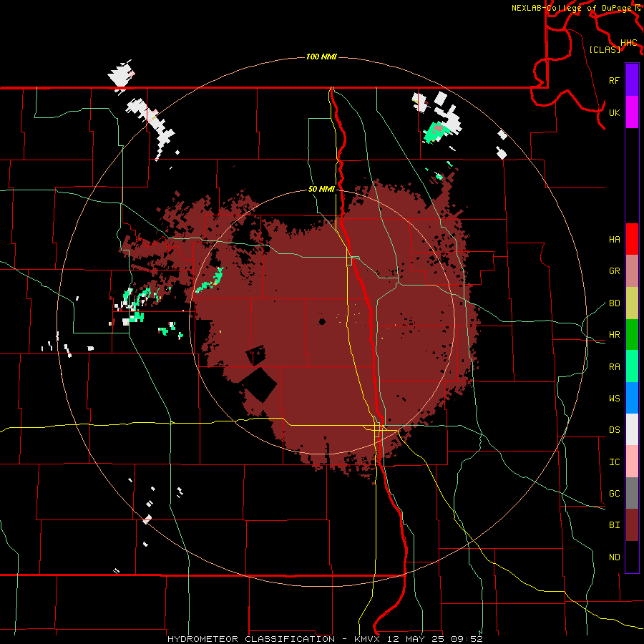644x644 pixels.
Task: Click the RA legend label
Action: (x=614, y=366)
